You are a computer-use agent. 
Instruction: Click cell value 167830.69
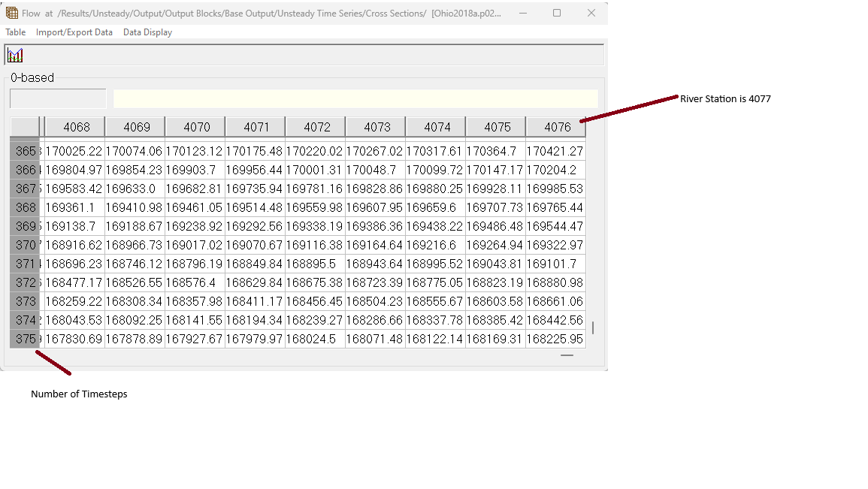[x=74, y=339]
